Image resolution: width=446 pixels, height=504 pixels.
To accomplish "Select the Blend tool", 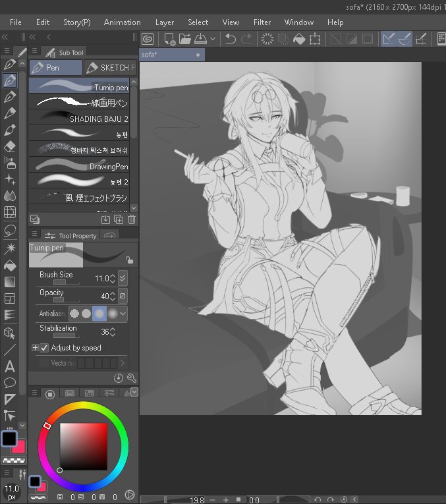I will 10,196.
